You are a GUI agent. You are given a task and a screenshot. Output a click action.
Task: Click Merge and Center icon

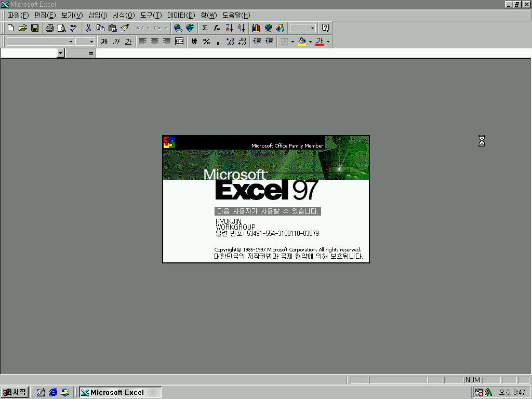point(179,42)
